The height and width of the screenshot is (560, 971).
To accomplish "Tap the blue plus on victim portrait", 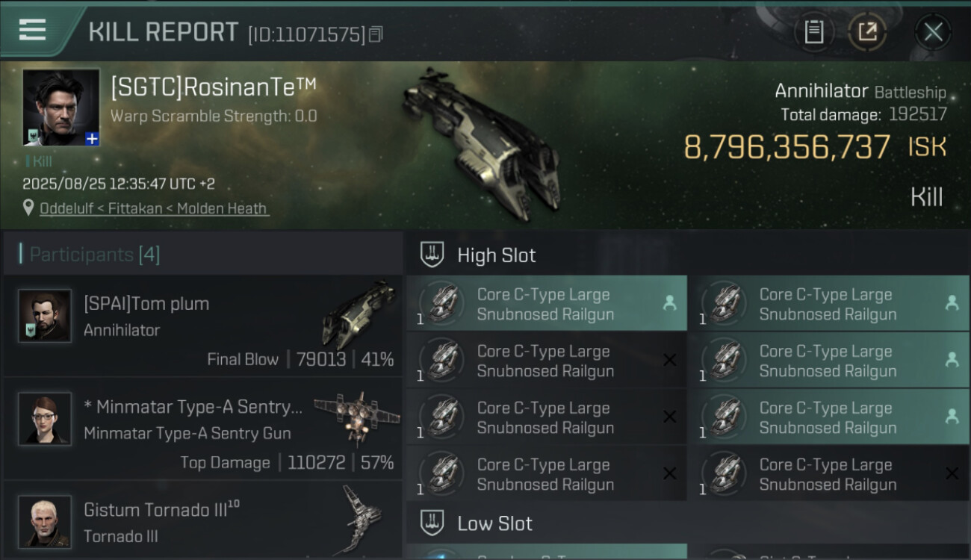I will coord(92,138).
